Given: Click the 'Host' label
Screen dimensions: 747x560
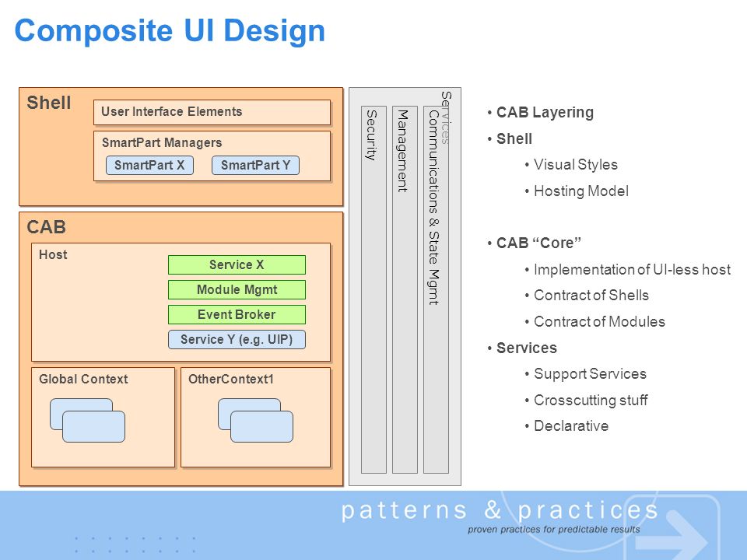Looking at the screenshot, I should [53, 255].
